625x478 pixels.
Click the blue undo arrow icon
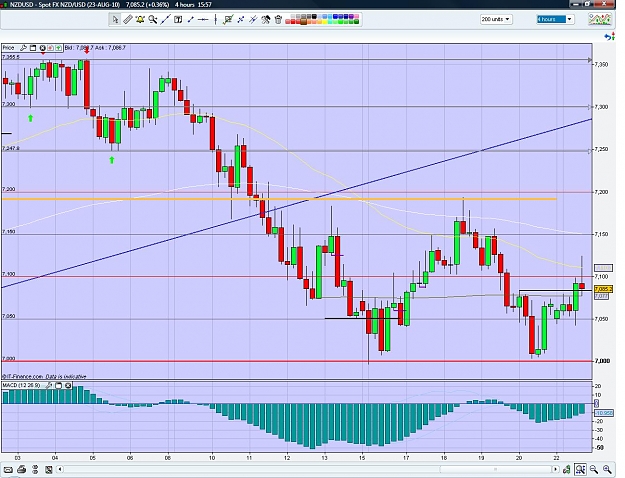coord(608,37)
